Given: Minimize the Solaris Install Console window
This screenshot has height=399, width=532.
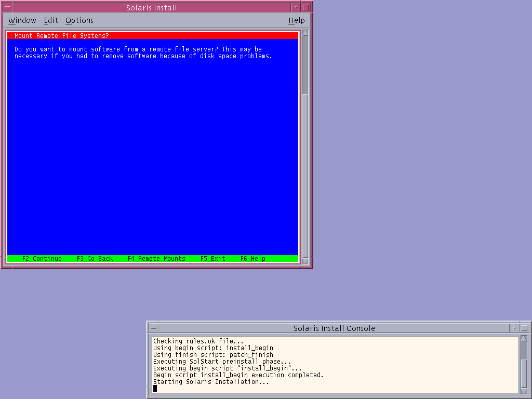Looking at the screenshot, I should [514, 328].
